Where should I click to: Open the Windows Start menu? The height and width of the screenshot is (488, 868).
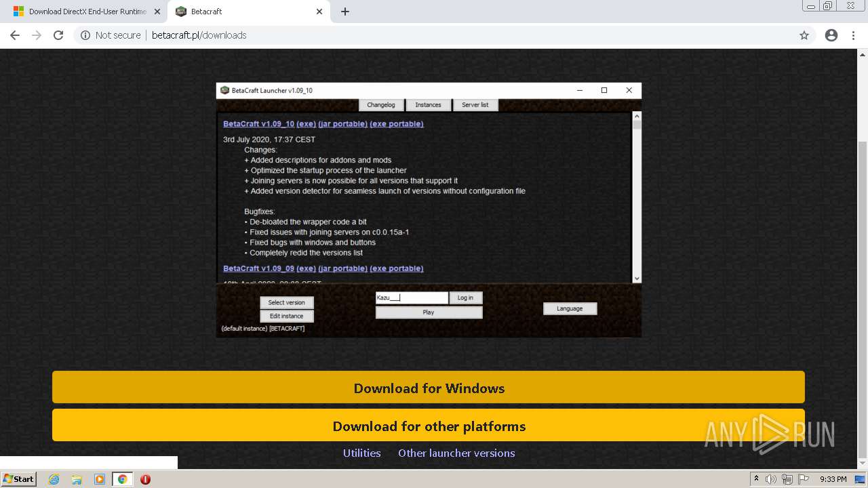(19, 479)
